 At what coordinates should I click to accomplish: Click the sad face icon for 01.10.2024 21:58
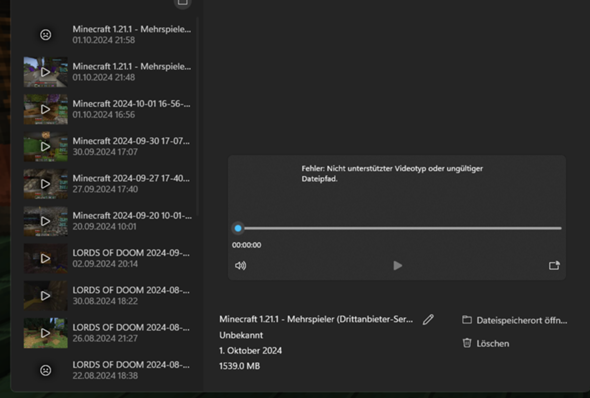coord(46,35)
